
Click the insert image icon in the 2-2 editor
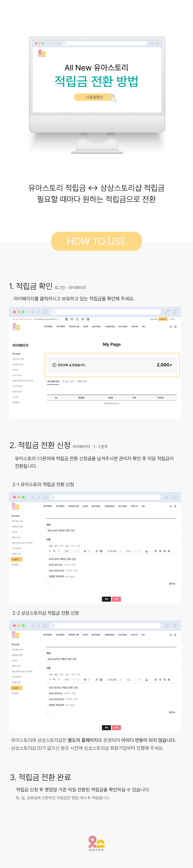coord(101,680)
